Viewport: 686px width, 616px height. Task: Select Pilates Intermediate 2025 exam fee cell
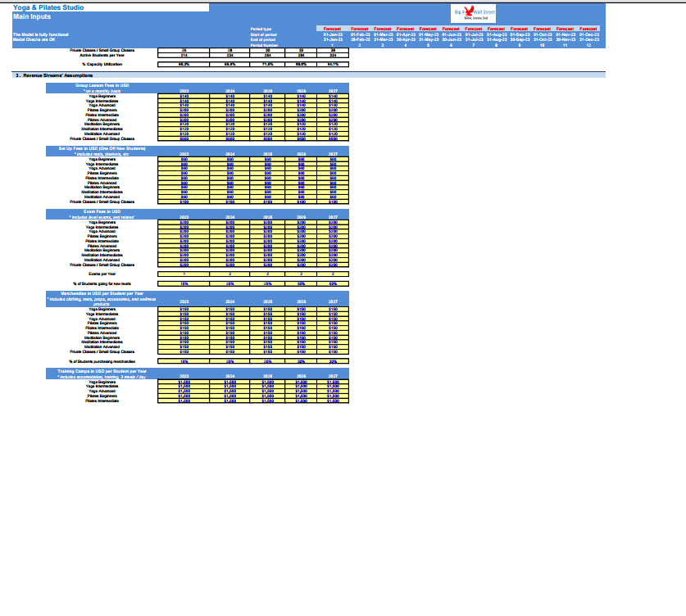pos(267,241)
